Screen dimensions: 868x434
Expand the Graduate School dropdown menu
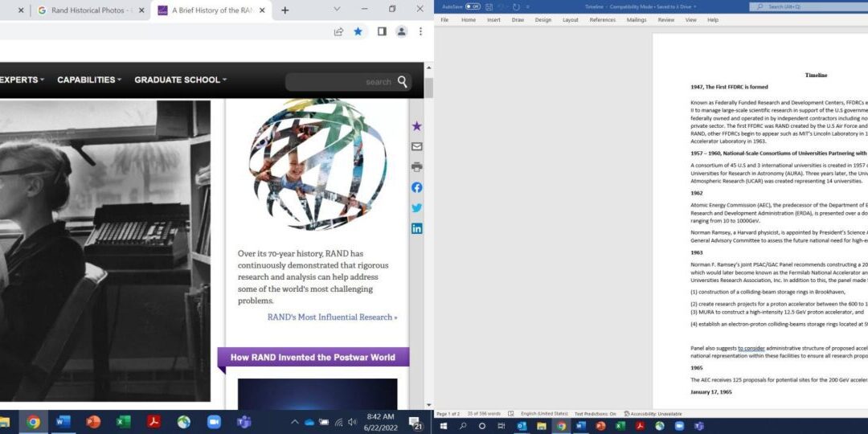[x=180, y=80]
